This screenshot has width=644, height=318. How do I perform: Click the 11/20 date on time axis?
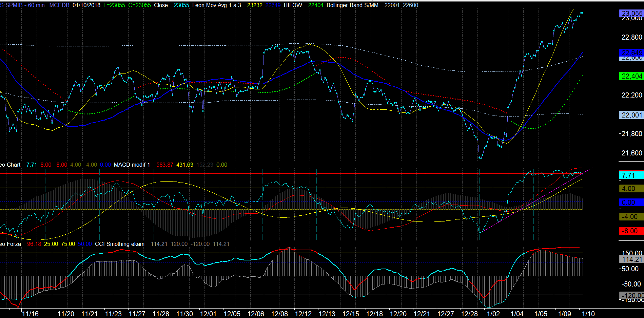[66, 314]
